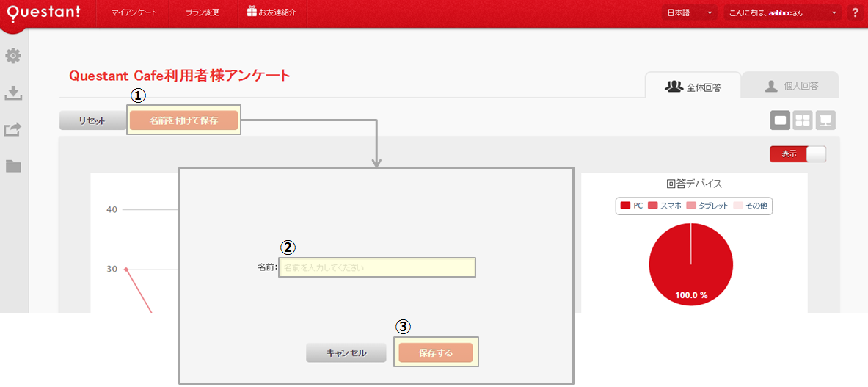Toggle the 表示 display switch
Screen dimensions: 868x387
click(x=798, y=154)
